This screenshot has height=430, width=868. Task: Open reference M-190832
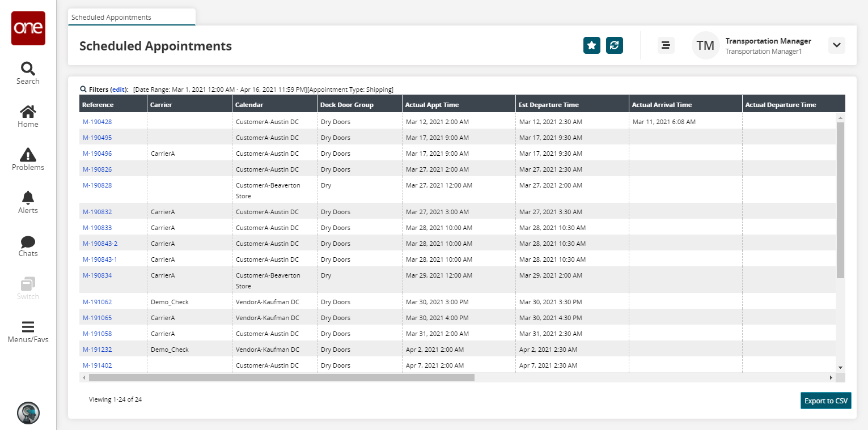point(97,212)
